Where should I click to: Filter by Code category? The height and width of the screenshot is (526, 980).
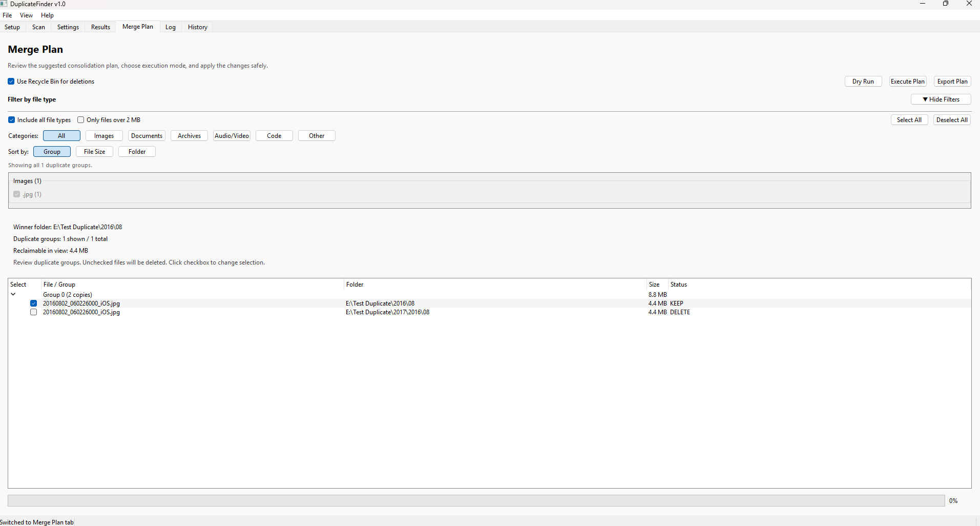274,136
